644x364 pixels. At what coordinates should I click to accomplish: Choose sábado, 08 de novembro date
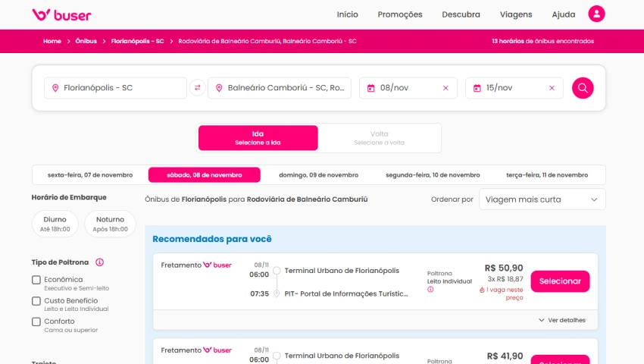(204, 175)
